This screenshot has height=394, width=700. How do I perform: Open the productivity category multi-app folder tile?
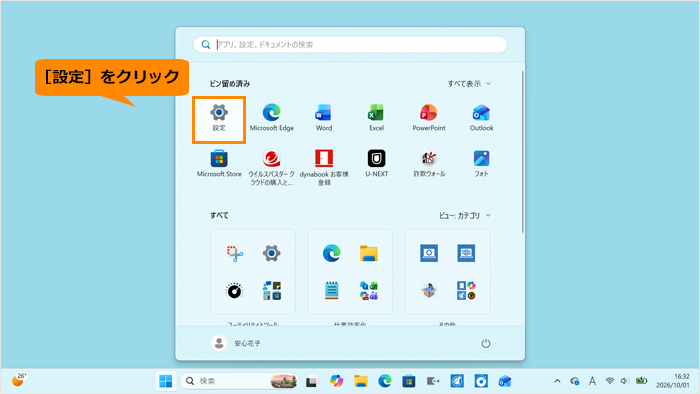pyautogui.click(x=369, y=290)
